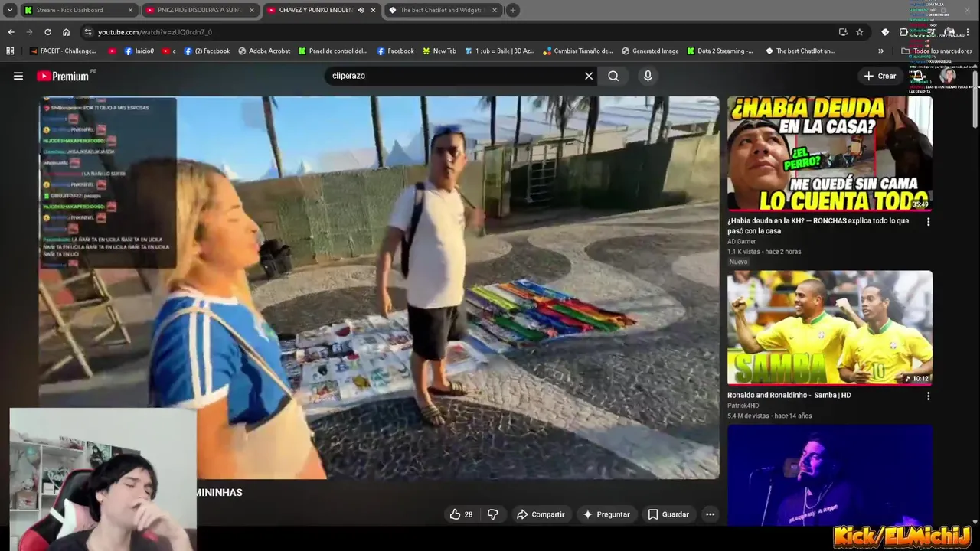
Task: Go to YouTube Premium home logo
Action: click(x=64, y=76)
